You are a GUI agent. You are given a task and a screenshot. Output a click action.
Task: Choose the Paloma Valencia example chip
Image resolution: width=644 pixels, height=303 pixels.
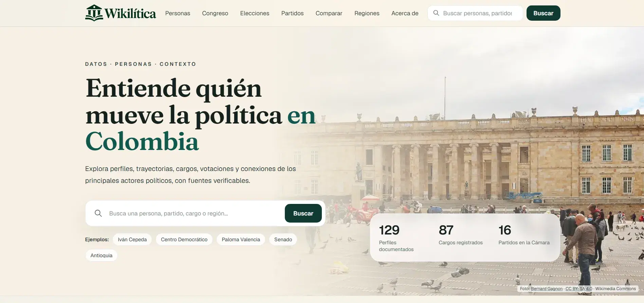[241, 240]
